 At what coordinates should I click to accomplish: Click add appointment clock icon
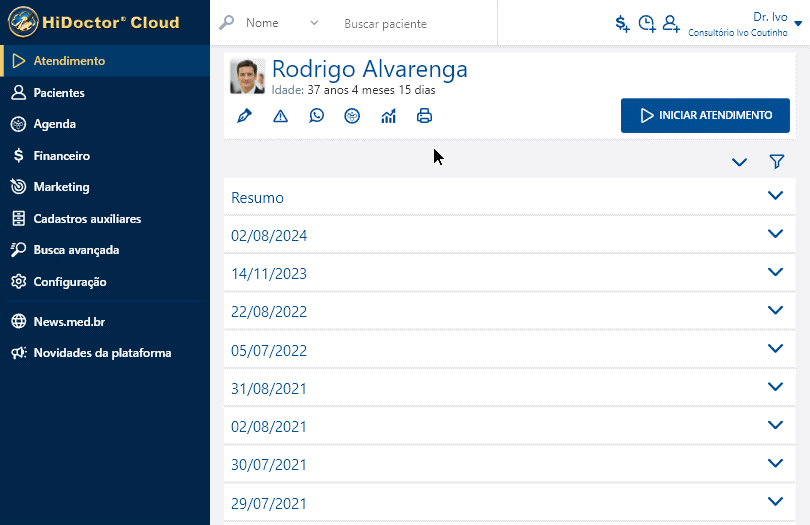click(647, 23)
